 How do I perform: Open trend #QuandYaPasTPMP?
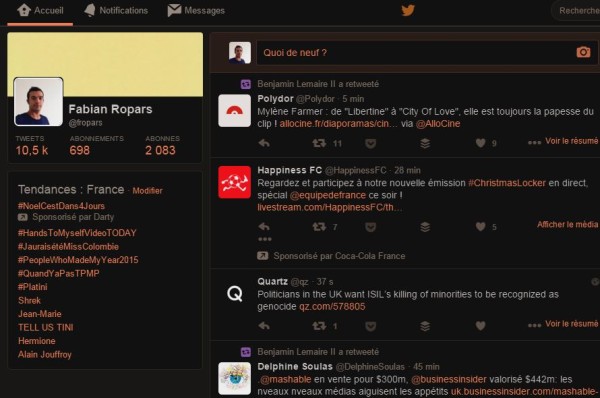59,274
